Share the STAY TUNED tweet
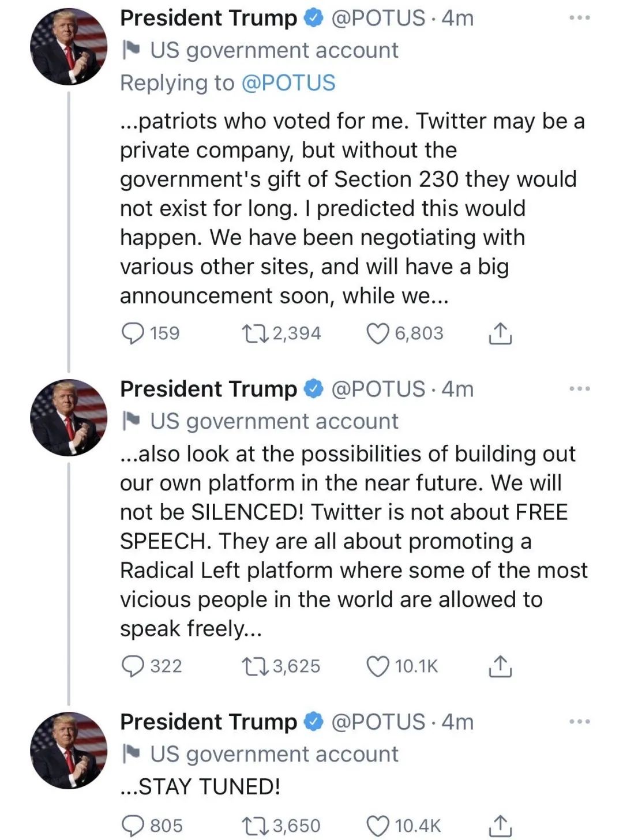 500,826
